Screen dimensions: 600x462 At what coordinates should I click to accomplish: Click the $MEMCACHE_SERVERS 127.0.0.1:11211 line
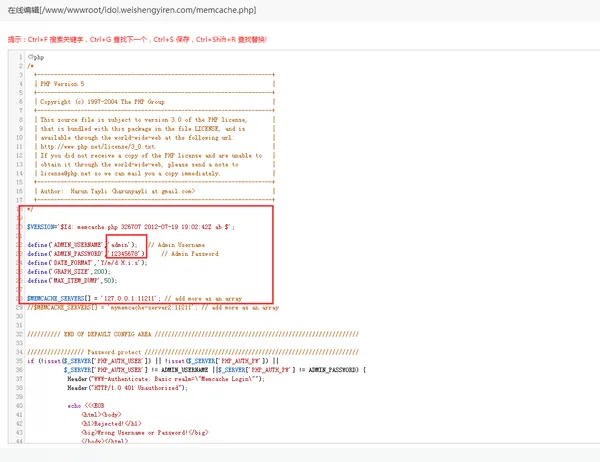135,299
